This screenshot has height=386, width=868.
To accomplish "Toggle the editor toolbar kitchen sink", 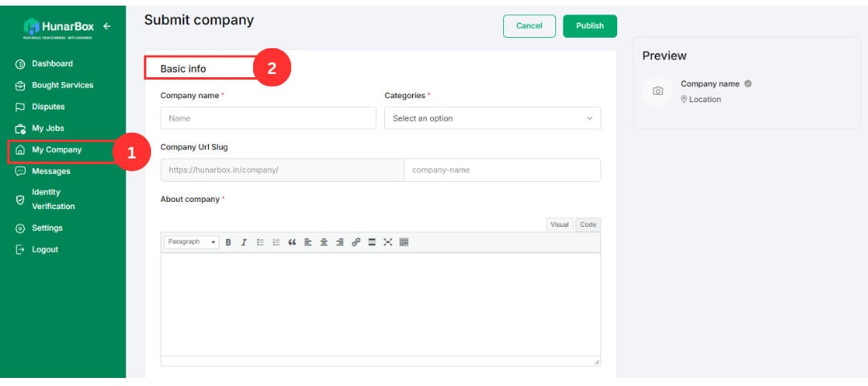I will coord(403,242).
